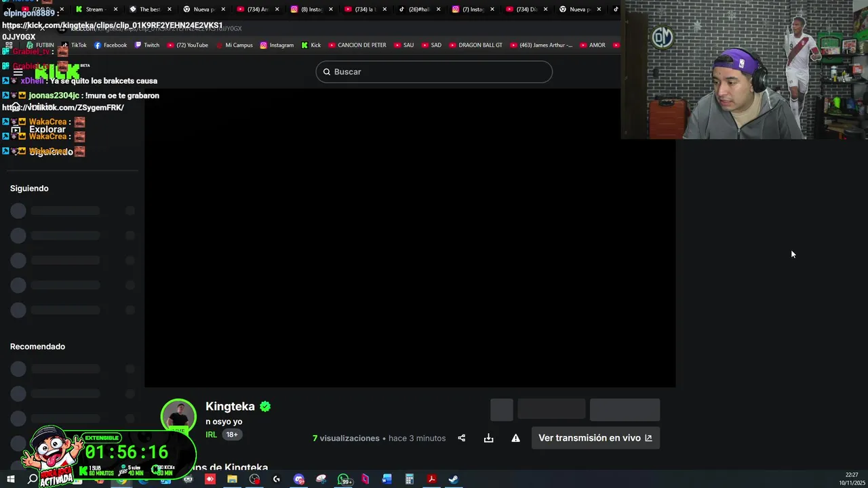Open File Explorer from the taskbar
Viewport: 868px width, 488px height.
[x=232, y=479]
